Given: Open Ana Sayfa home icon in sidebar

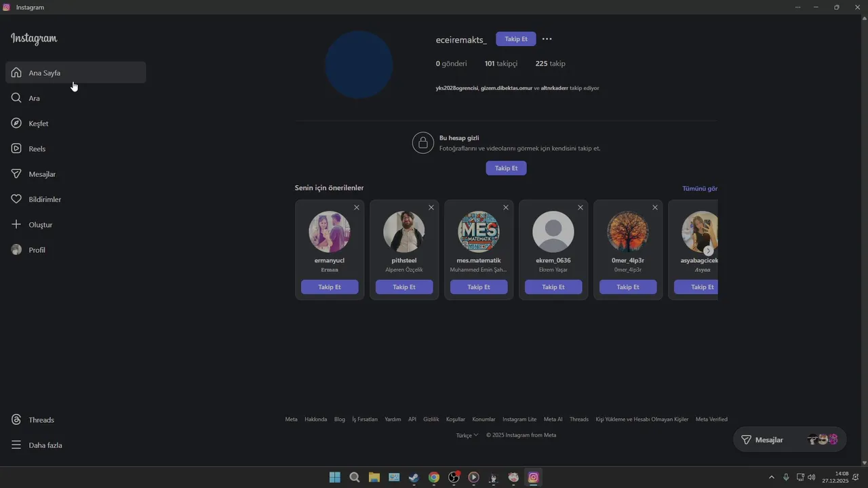Looking at the screenshot, I should pos(16,73).
